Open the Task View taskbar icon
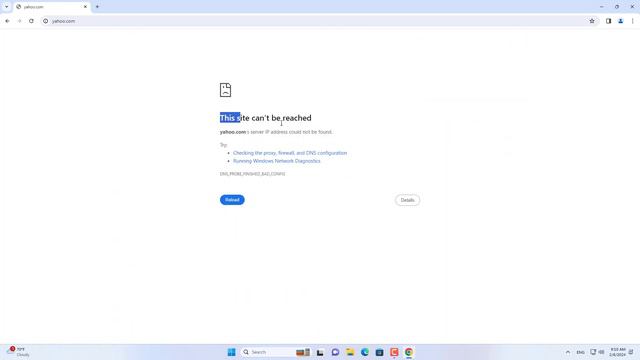Image resolution: width=640 pixels, height=360 pixels. pos(320,352)
